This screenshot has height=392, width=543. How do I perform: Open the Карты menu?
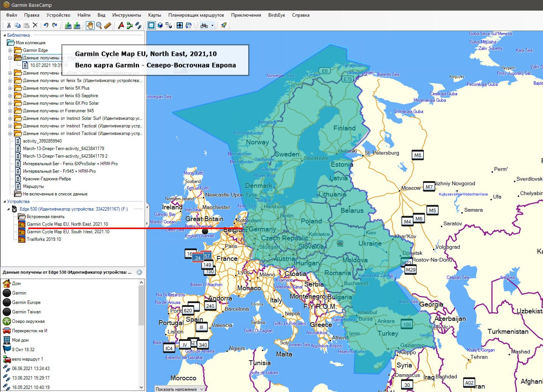click(x=154, y=15)
